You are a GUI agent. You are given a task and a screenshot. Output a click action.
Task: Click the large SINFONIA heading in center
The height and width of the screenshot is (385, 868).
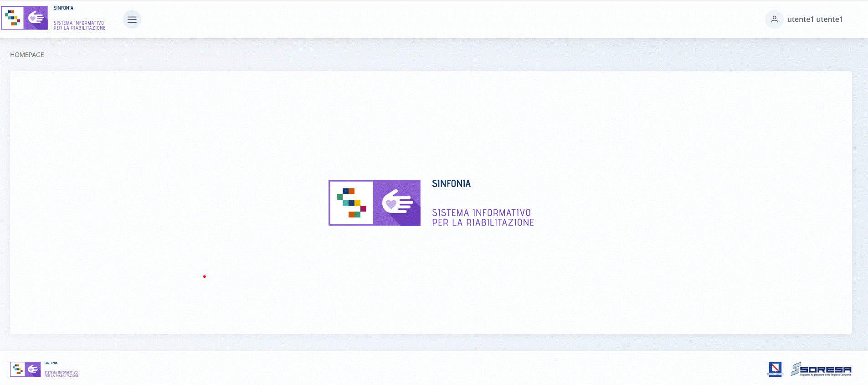(451, 184)
